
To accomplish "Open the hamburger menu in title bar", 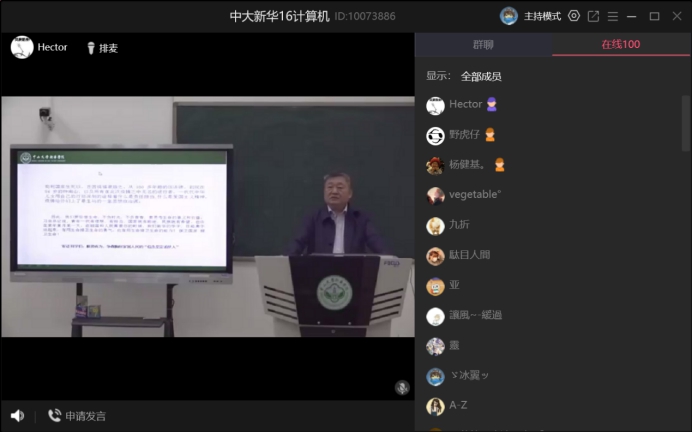I will pos(612,16).
